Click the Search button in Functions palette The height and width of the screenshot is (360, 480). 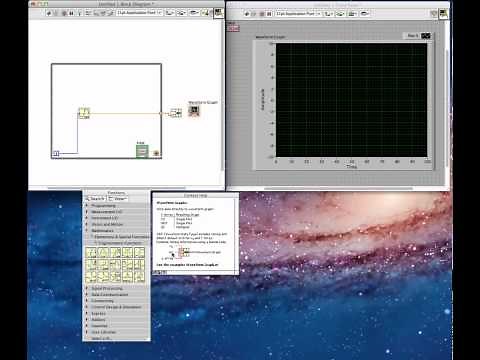pyautogui.click(x=95, y=199)
